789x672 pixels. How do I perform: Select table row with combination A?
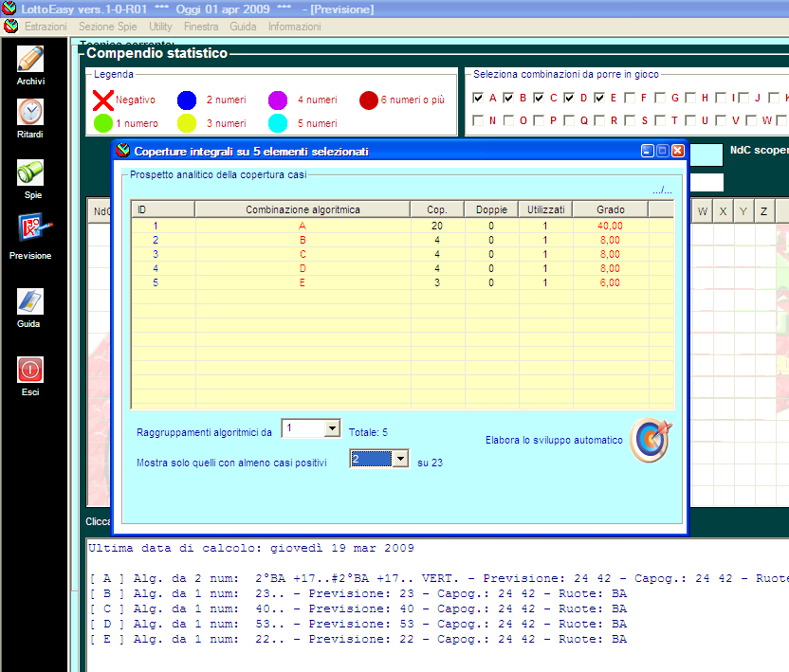pyautogui.click(x=402, y=226)
